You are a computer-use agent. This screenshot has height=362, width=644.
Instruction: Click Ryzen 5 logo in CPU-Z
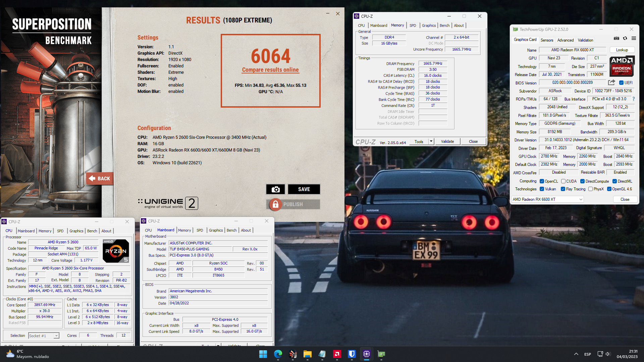(116, 251)
